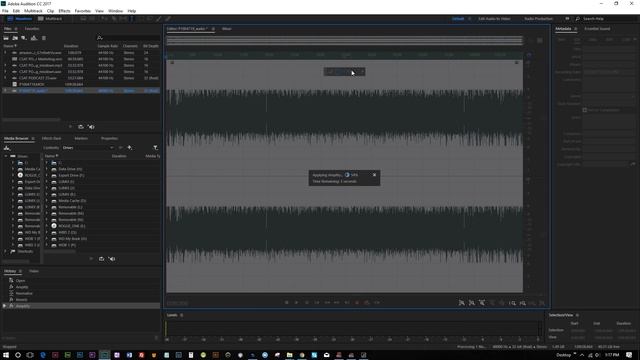Click Media Browser filter funnel icon

coord(156,148)
